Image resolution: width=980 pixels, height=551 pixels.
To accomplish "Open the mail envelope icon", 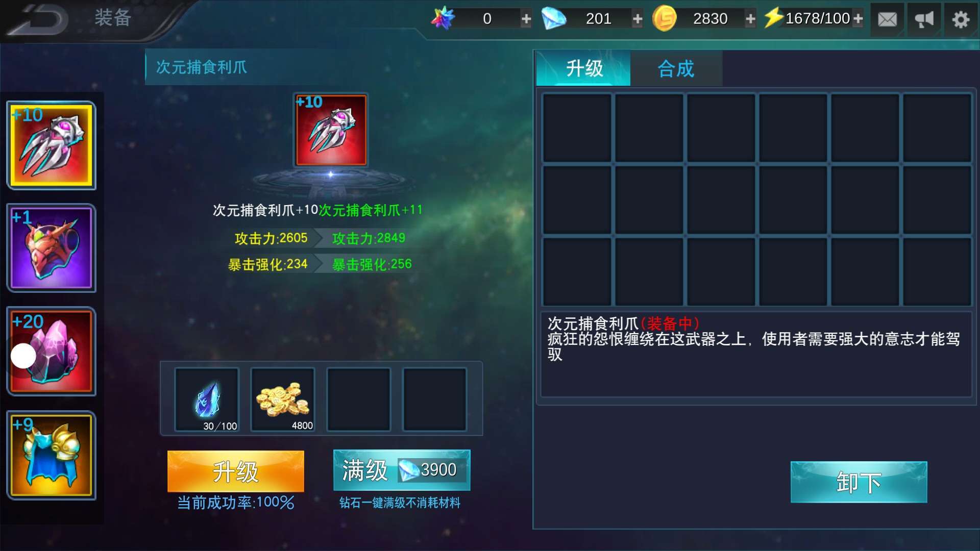I will (x=887, y=19).
